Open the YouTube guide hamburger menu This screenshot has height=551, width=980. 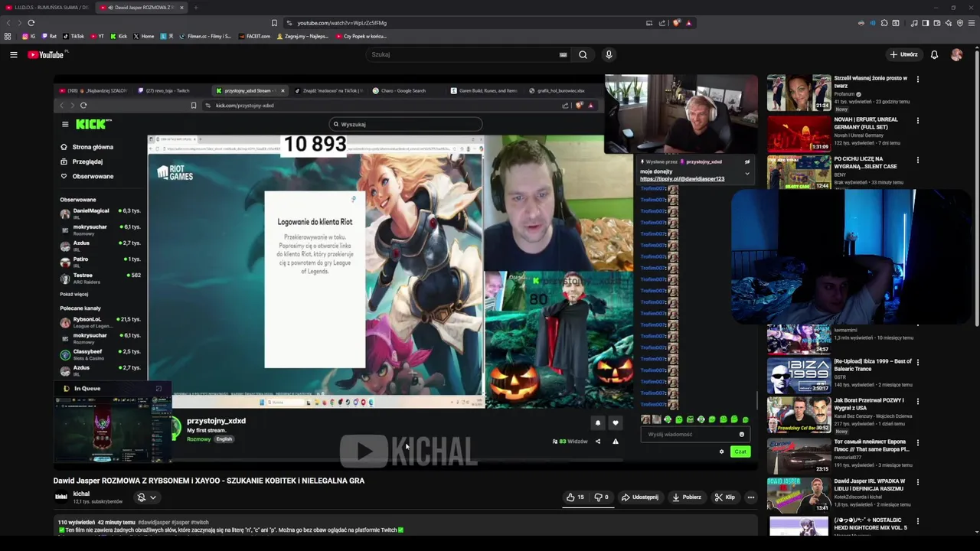(13, 54)
